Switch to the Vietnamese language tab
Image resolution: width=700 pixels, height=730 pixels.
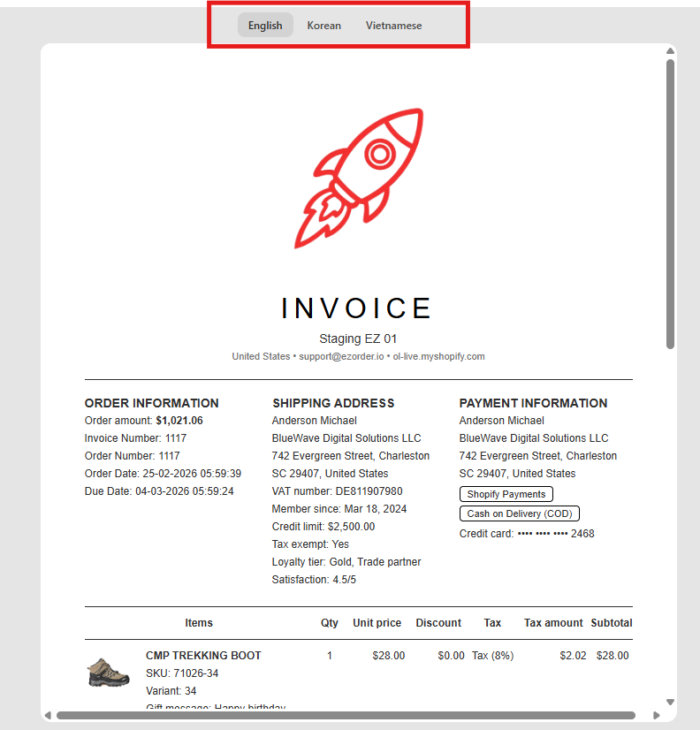click(x=393, y=25)
